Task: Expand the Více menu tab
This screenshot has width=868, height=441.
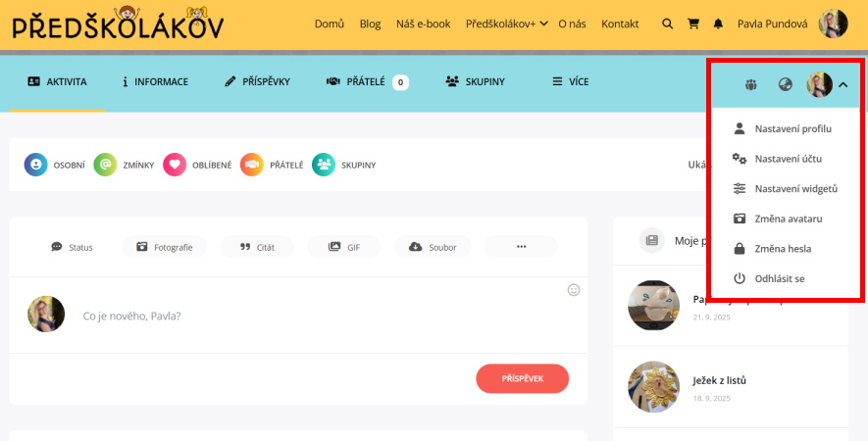Action: click(x=570, y=82)
